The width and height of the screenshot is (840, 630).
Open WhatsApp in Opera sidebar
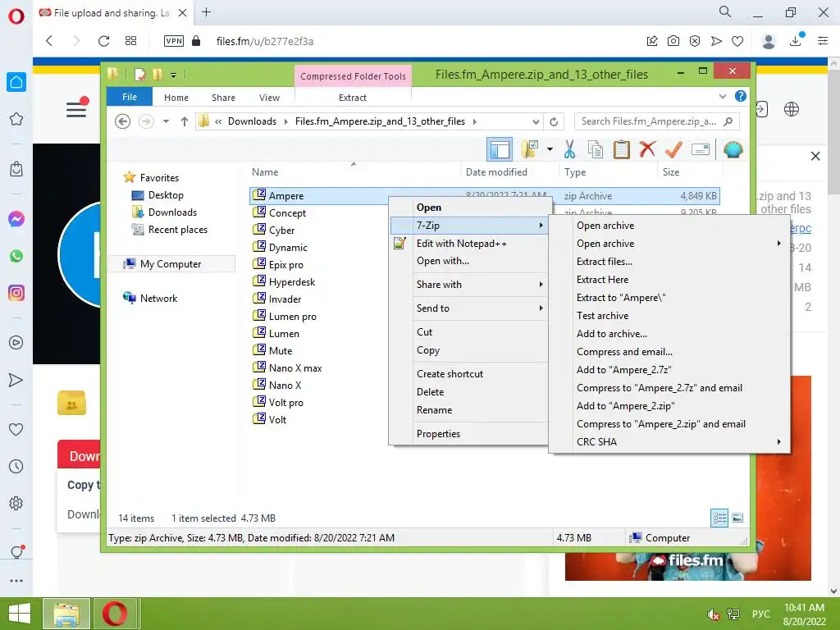(x=16, y=256)
